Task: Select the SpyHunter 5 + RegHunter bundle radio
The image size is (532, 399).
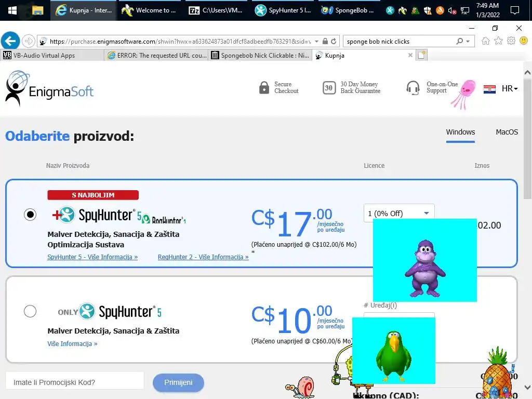Action: pyautogui.click(x=30, y=215)
